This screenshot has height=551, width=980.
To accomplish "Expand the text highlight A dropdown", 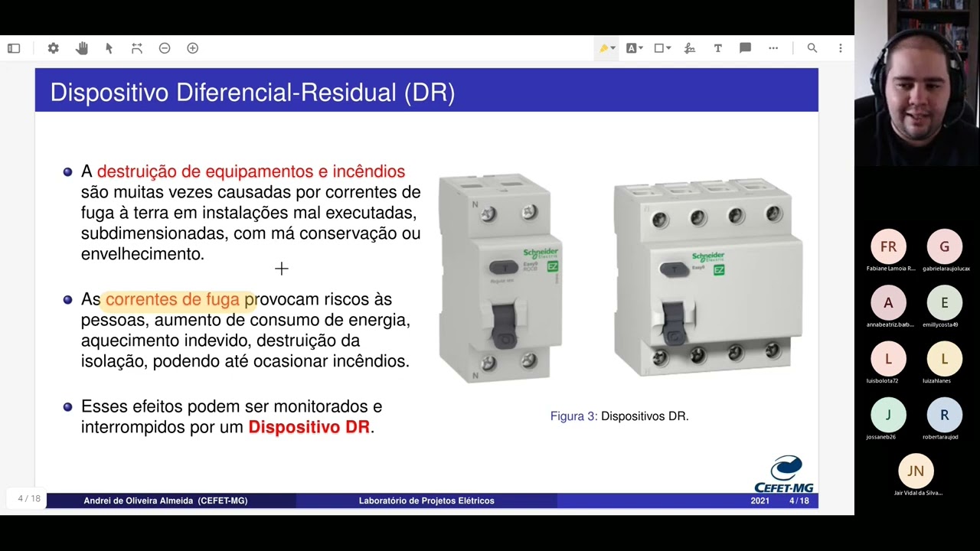I will 640,48.
